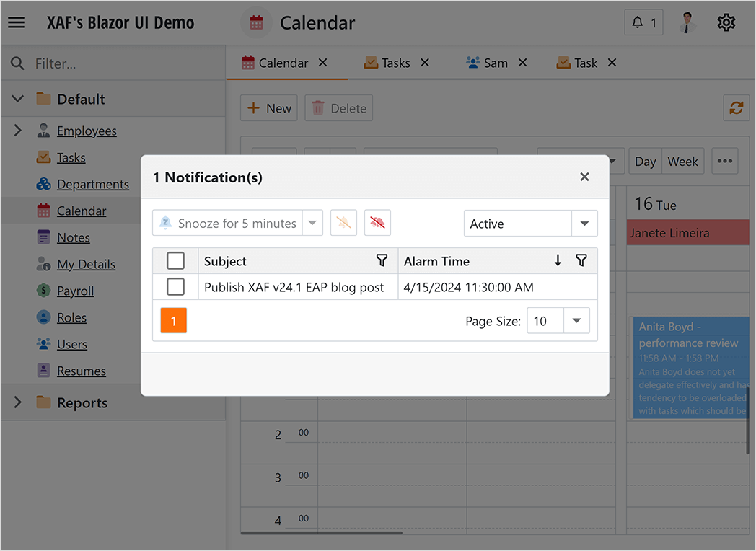Filter the Subject column

click(x=382, y=260)
